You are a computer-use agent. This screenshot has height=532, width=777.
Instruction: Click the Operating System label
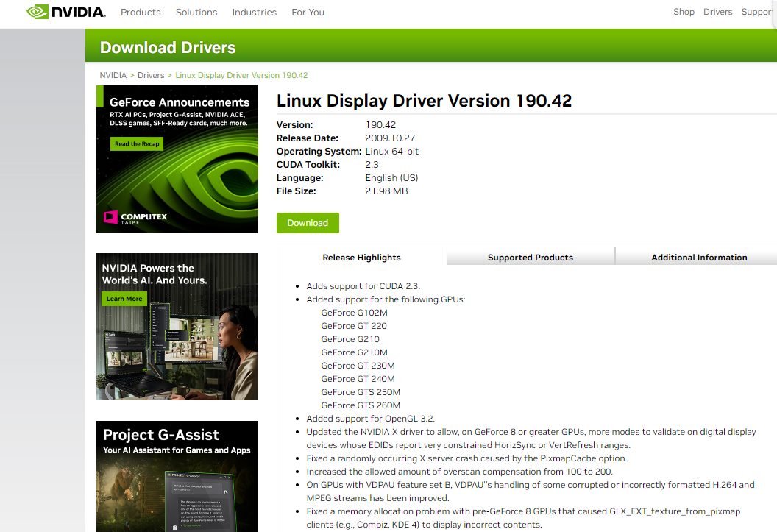[319, 152]
